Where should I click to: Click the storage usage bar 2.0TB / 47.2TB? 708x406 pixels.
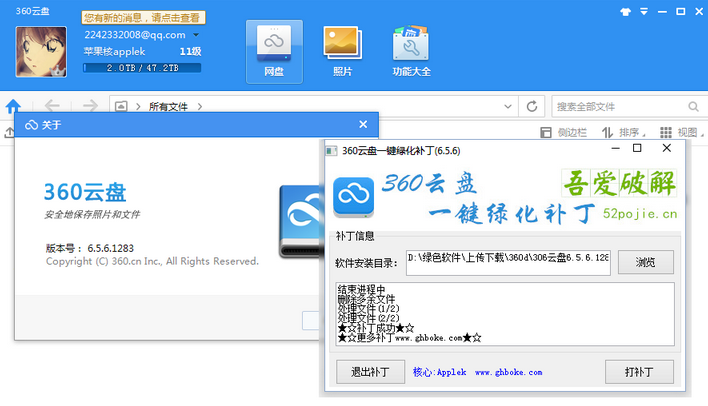pos(142,68)
